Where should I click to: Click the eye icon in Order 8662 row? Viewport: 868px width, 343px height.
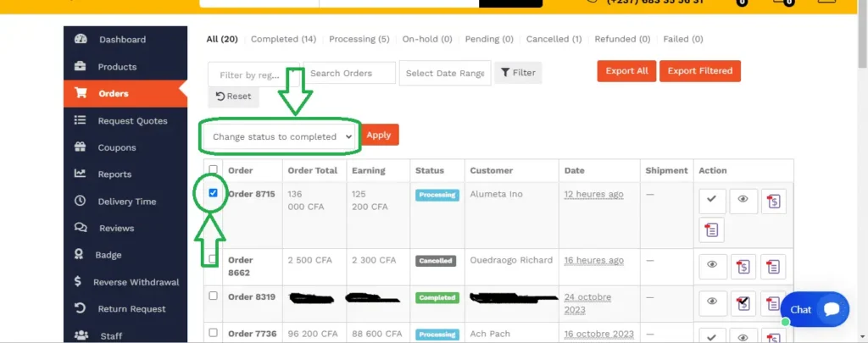[x=711, y=266]
